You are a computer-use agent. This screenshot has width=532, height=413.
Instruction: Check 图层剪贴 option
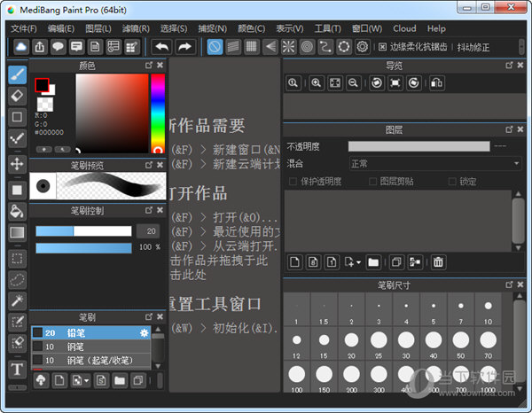point(372,182)
